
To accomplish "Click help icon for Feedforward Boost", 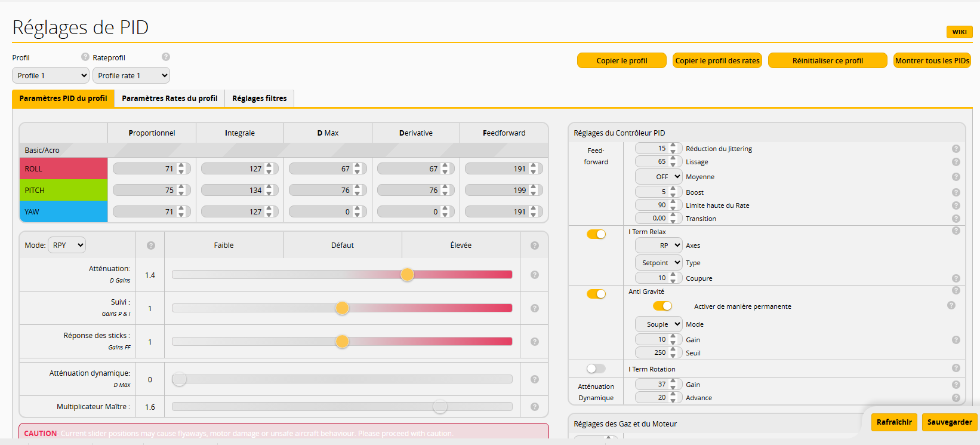I will click(x=956, y=192).
